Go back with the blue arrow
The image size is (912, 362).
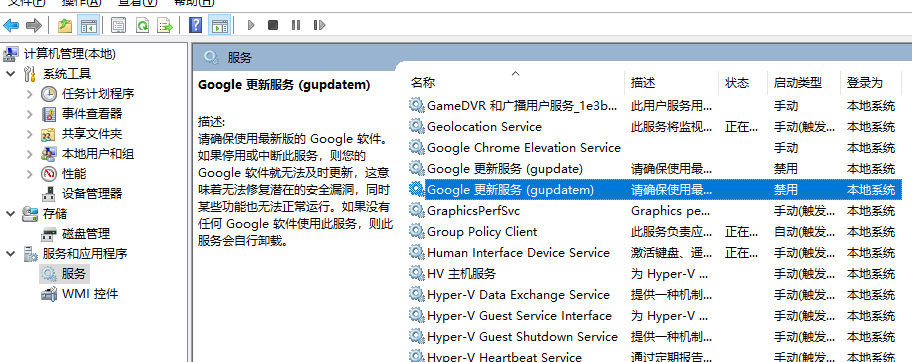tap(11, 25)
